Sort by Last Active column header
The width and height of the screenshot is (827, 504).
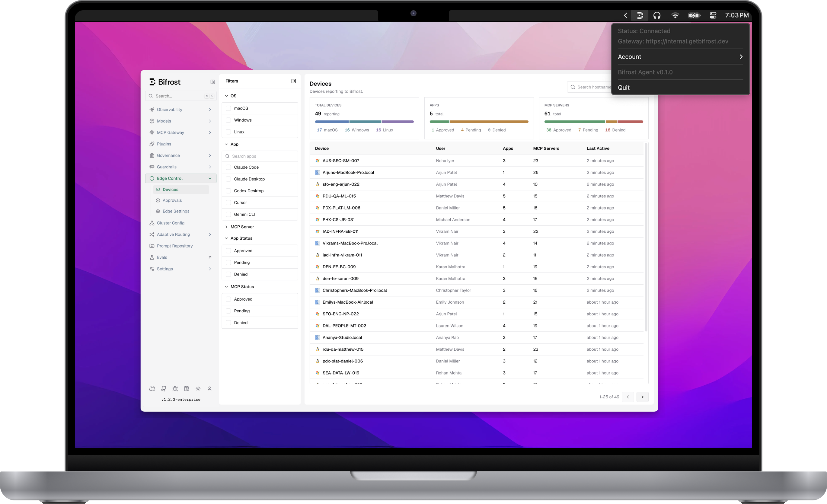(x=598, y=148)
